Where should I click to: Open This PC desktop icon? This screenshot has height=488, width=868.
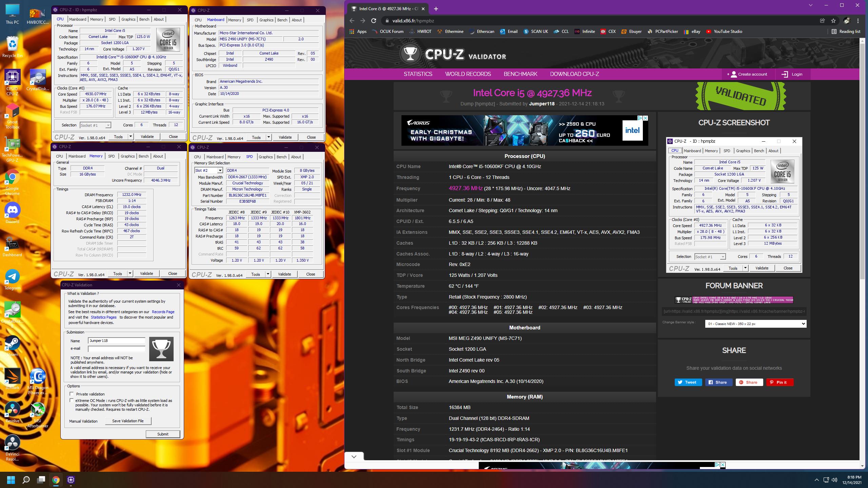12,14
